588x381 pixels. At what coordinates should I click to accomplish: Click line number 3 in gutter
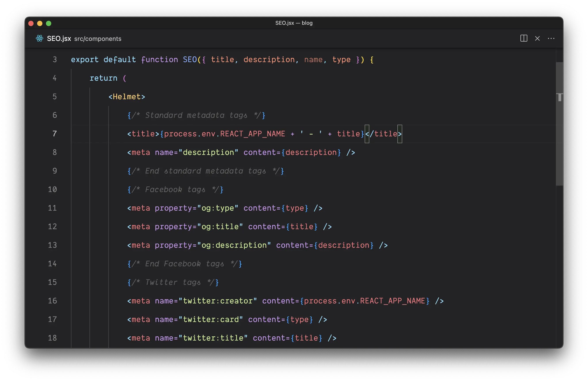click(55, 60)
